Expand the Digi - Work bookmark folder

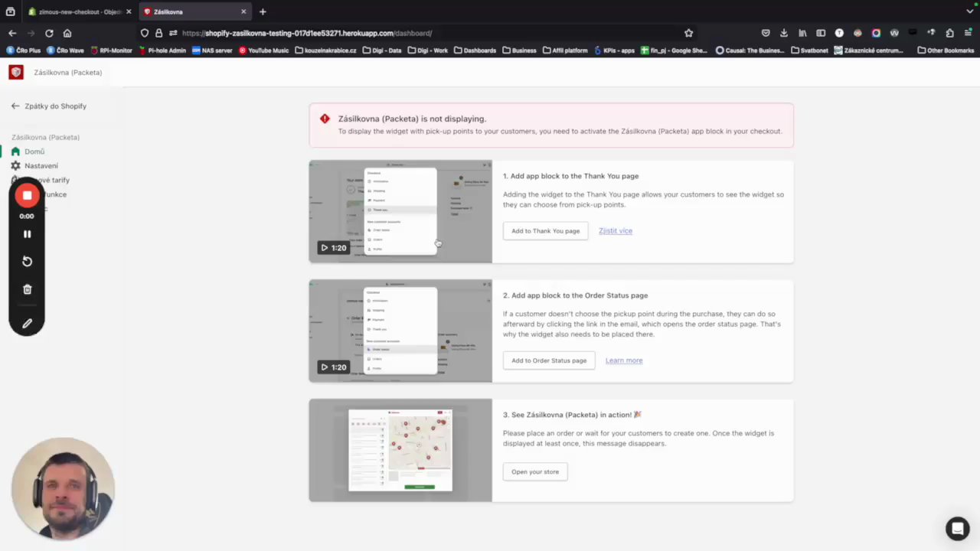point(428,51)
